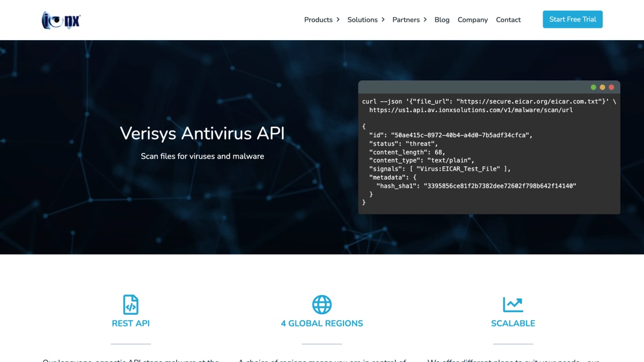Click the Verisys Antivirus API title
644x362 pixels.
pos(202,133)
